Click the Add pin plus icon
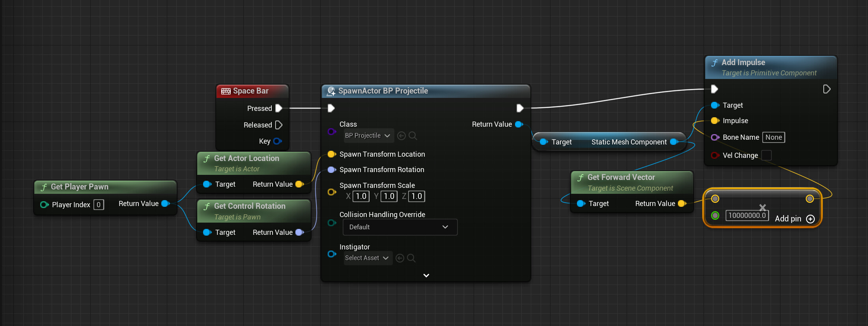This screenshot has width=868, height=326. coord(810,219)
